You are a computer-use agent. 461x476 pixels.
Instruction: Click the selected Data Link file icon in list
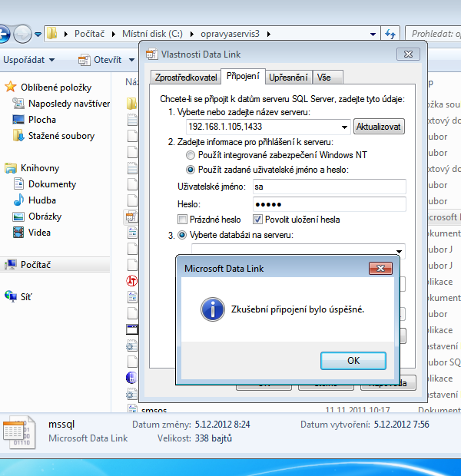[132, 217]
